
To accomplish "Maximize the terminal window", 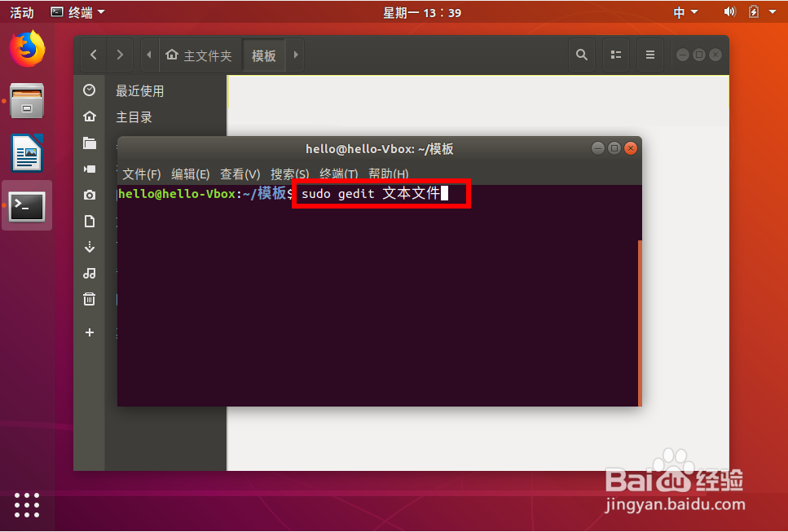I will pyautogui.click(x=614, y=148).
